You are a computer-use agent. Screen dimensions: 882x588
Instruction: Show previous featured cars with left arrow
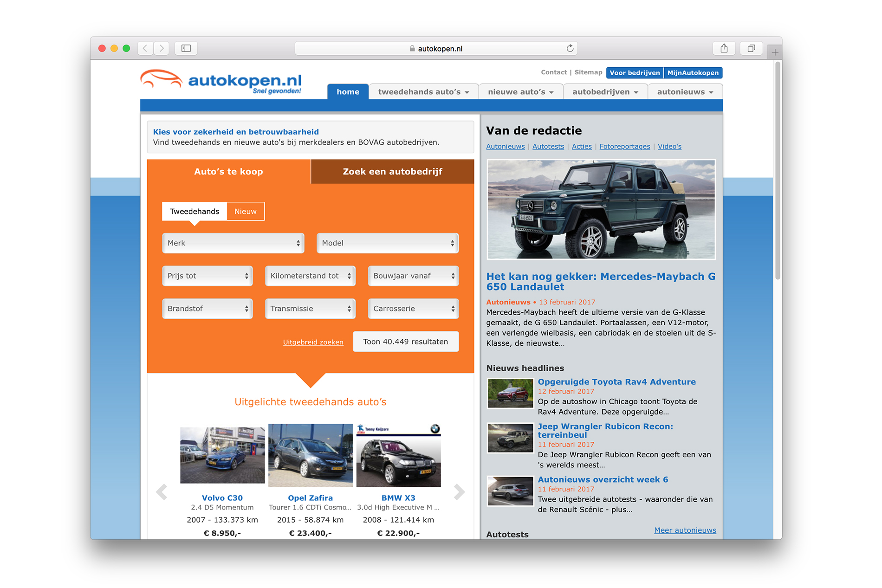point(162,491)
